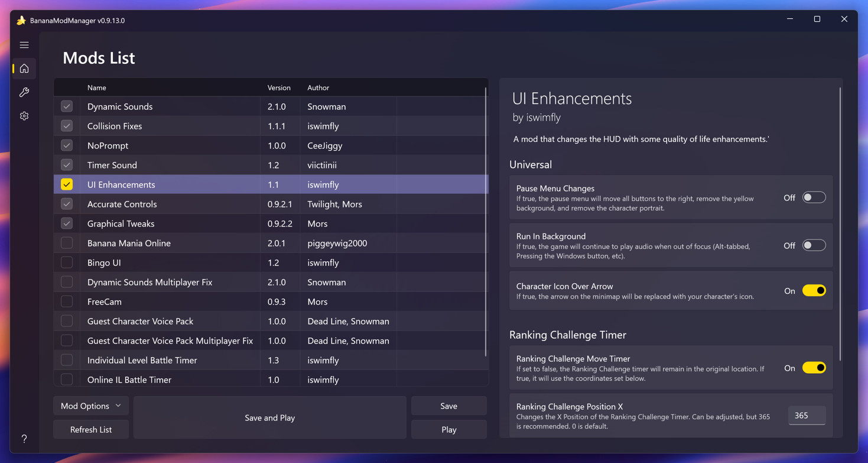
Task: Click the help question mark icon
Action: (x=24, y=439)
